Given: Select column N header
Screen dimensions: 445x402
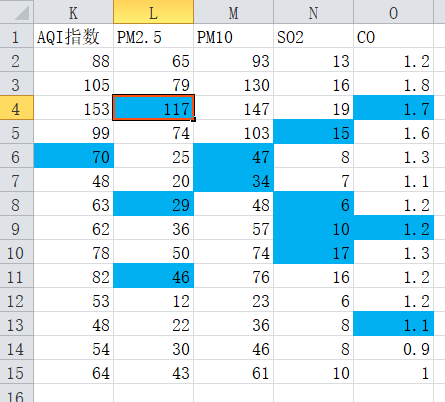Looking at the screenshot, I should [x=313, y=12].
